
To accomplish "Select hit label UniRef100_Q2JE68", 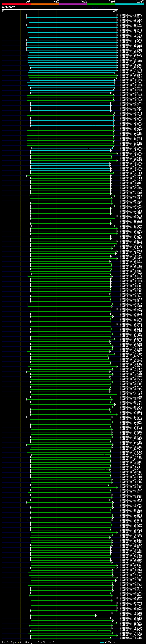I will point(131,565).
